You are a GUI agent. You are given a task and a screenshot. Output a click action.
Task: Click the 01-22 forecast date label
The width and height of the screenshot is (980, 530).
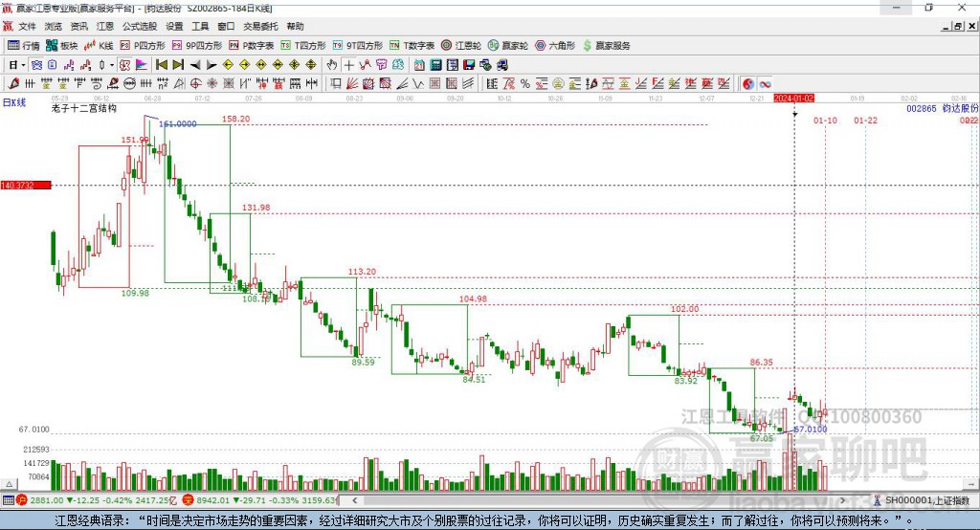tap(865, 120)
